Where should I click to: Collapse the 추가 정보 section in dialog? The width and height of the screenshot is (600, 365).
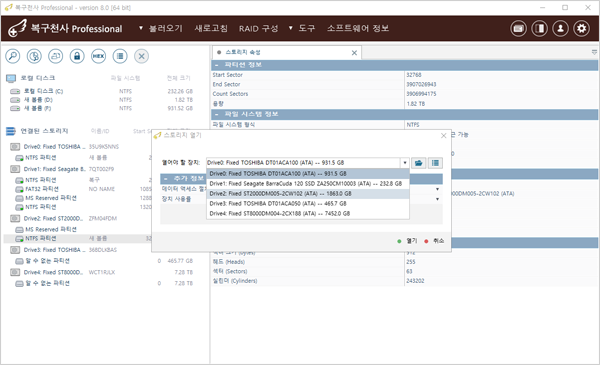point(166,179)
